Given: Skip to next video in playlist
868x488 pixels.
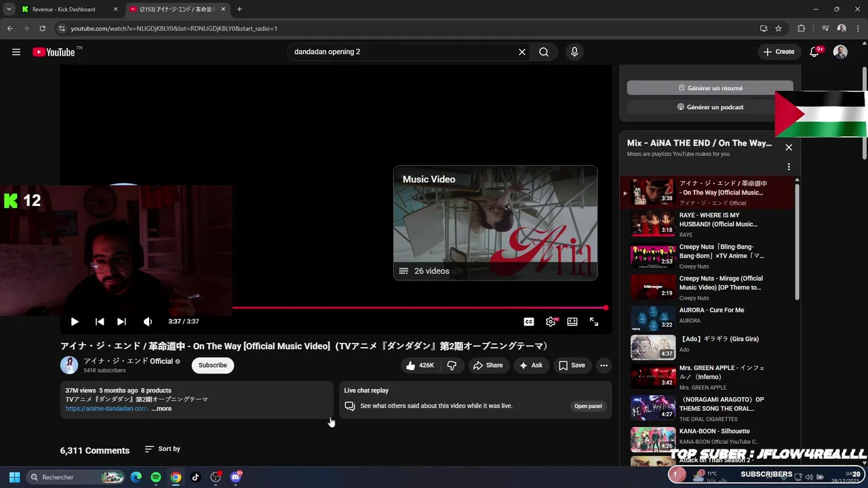Looking at the screenshot, I should [121, 322].
